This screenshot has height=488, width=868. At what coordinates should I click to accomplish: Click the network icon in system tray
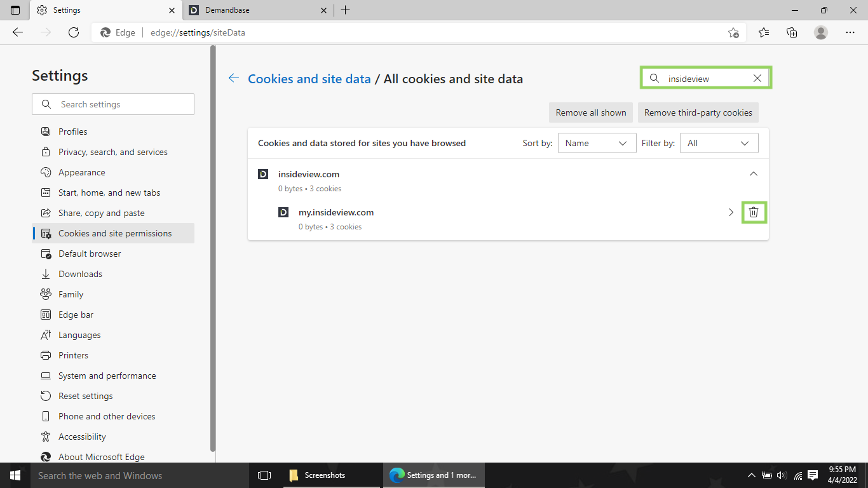click(x=798, y=475)
